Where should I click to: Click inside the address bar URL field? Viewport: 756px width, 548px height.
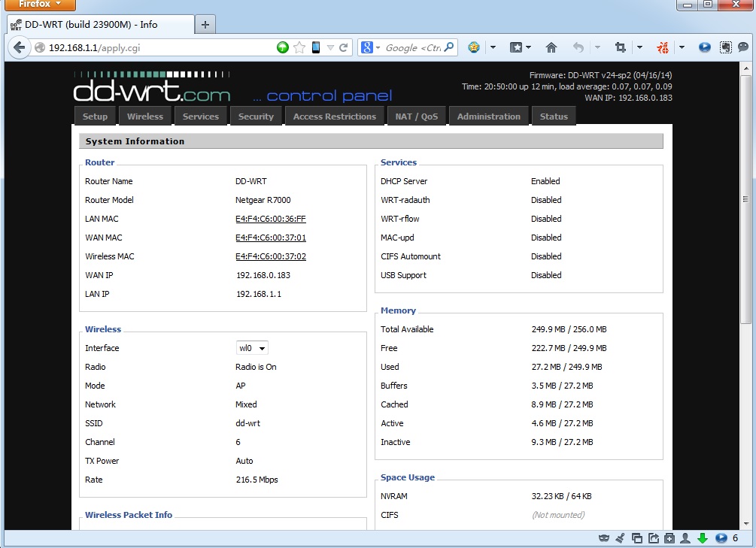click(150, 47)
